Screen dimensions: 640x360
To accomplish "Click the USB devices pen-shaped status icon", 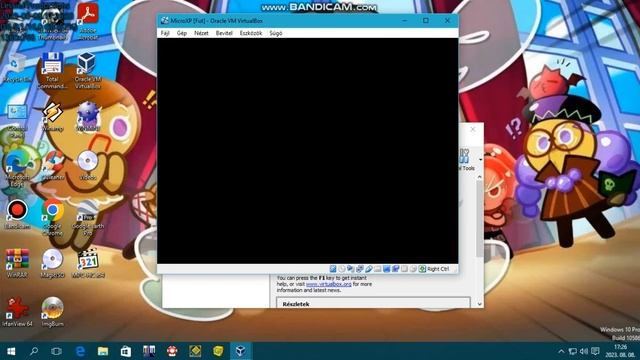I will [369, 269].
